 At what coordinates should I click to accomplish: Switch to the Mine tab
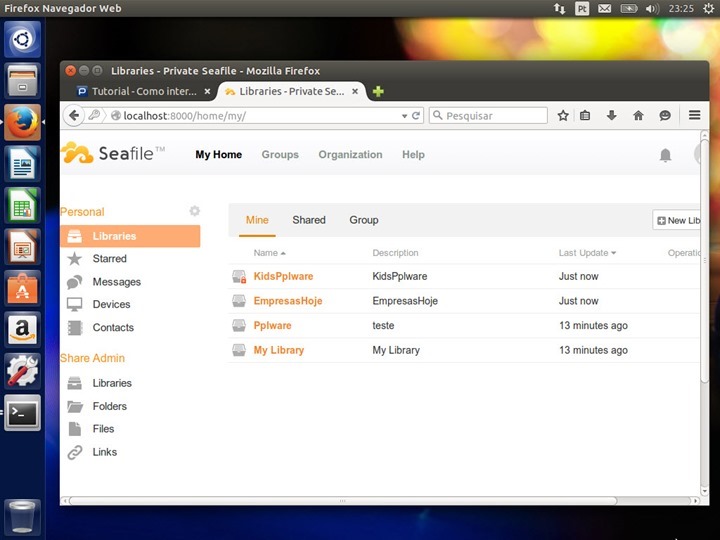[x=257, y=220]
